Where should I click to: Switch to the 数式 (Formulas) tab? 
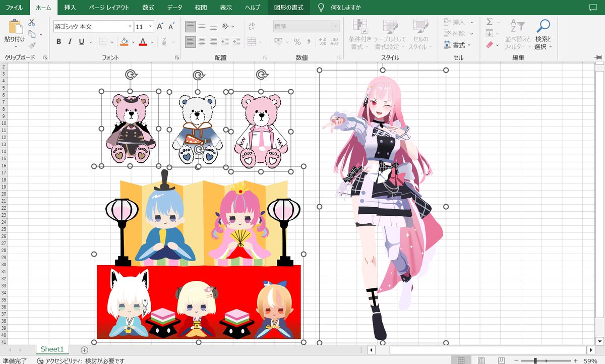(148, 8)
